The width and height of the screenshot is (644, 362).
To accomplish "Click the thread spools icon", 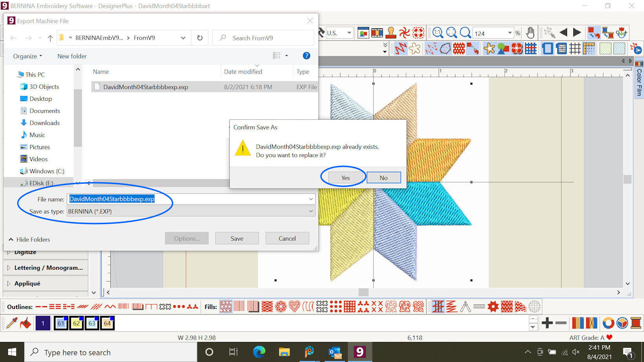I will [608, 33].
